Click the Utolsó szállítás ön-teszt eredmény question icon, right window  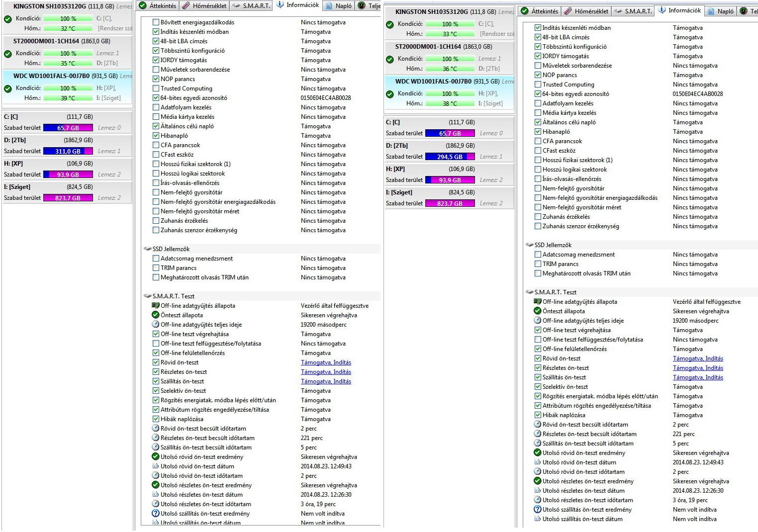(538, 509)
